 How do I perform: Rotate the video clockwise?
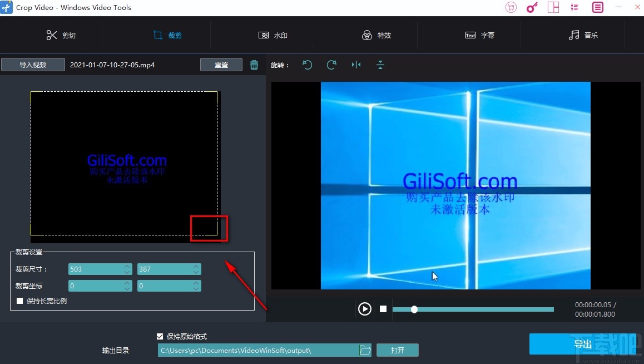click(331, 65)
